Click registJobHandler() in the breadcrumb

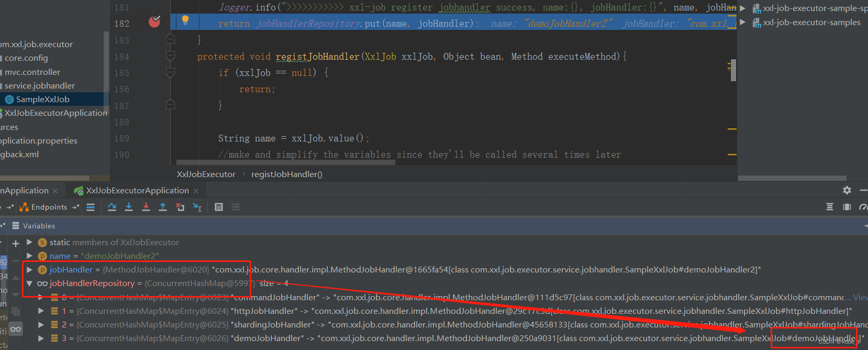[x=287, y=174]
